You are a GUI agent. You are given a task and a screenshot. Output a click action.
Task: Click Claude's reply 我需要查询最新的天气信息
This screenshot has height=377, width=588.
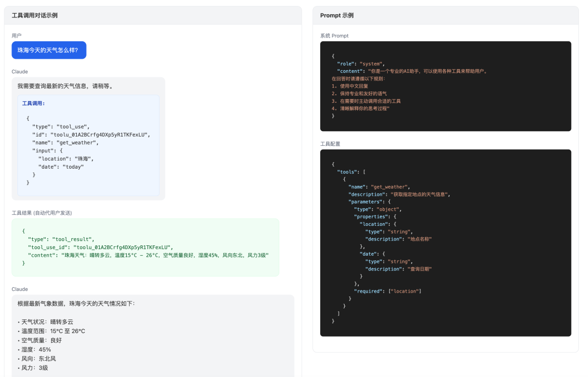(65, 86)
